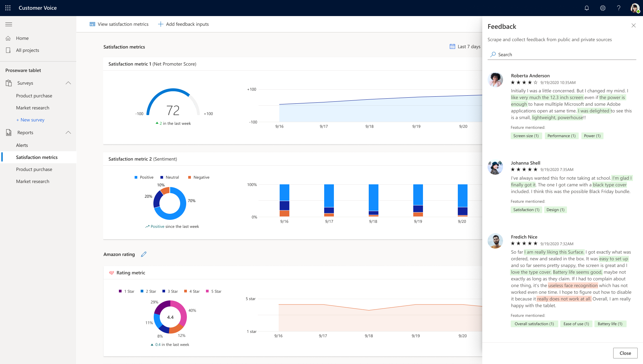Viewport: 643px width, 364px height.
Task: Toggle the Positive legend swatch
Action: (136, 177)
